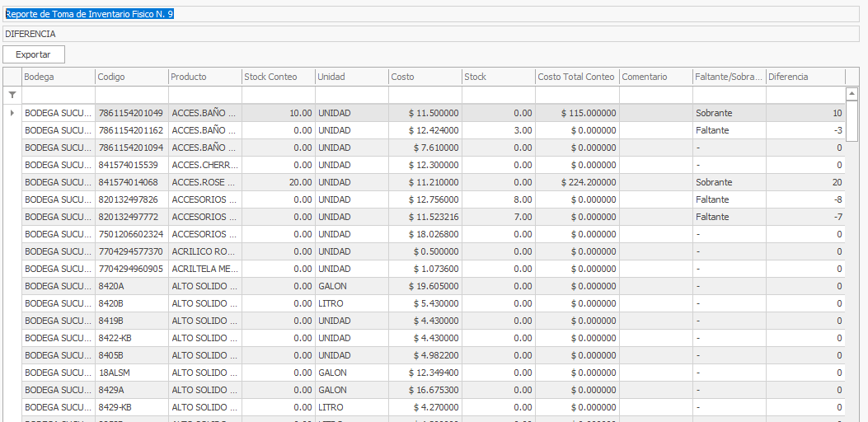Sort by the Codigo column header
This screenshot has width=868, height=422.
click(131, 77)
